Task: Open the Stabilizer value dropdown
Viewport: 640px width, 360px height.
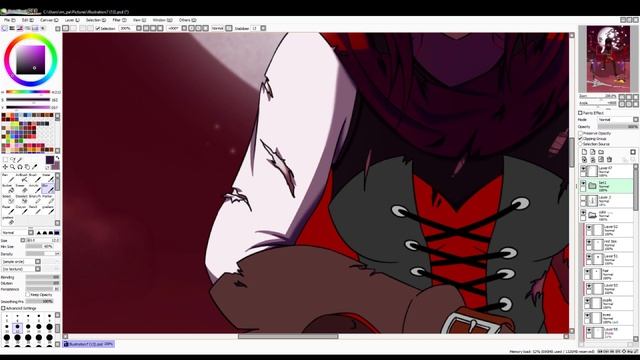Action: tap(263, 28)
